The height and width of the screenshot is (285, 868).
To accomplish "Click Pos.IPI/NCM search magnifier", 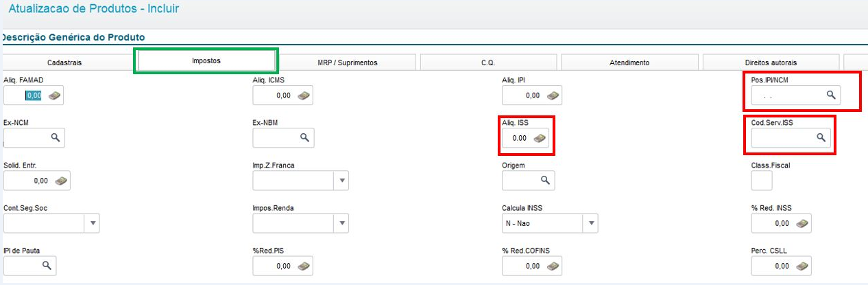I will [830, 95].
